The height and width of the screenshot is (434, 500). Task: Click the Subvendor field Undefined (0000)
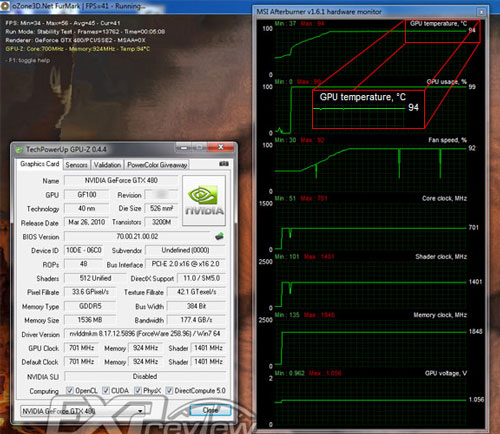click(x=185, y=250)
